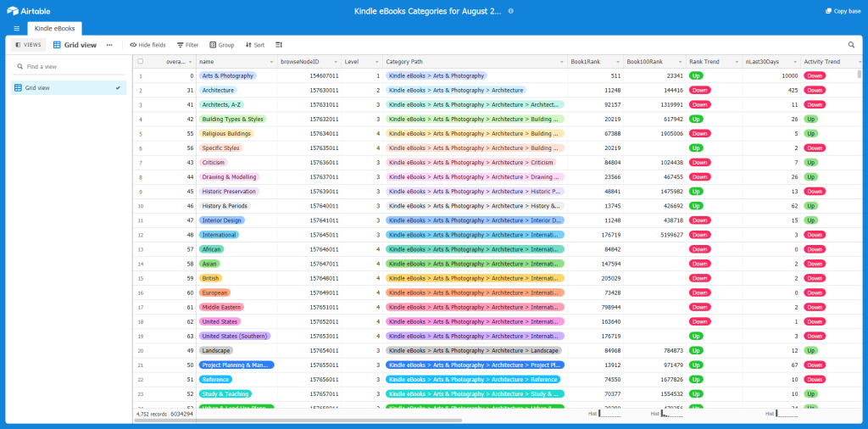
Task: Select the Historic Preservation name cell
Action: [237, 192]
